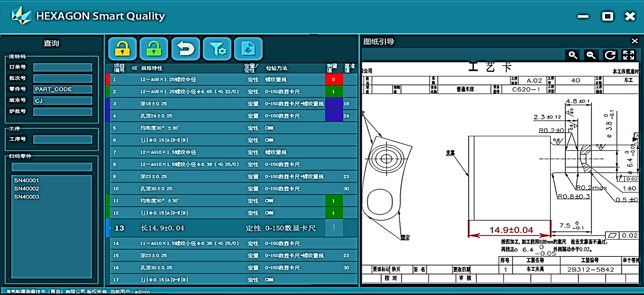Click the measurement value cell of row 13
Viewport: 644px width, 295px height.
(x=334, y=228)
